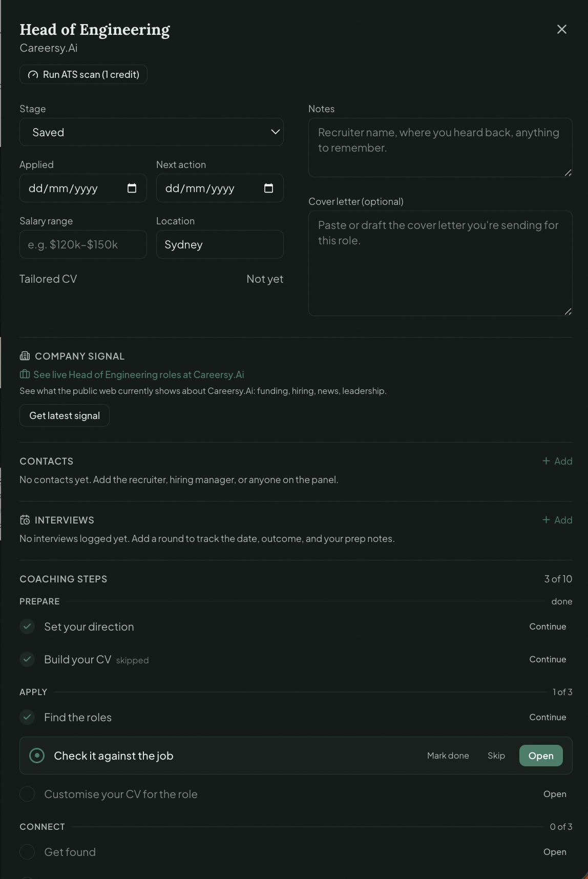Click the ATS scan gauge icon

coord(33,75)
